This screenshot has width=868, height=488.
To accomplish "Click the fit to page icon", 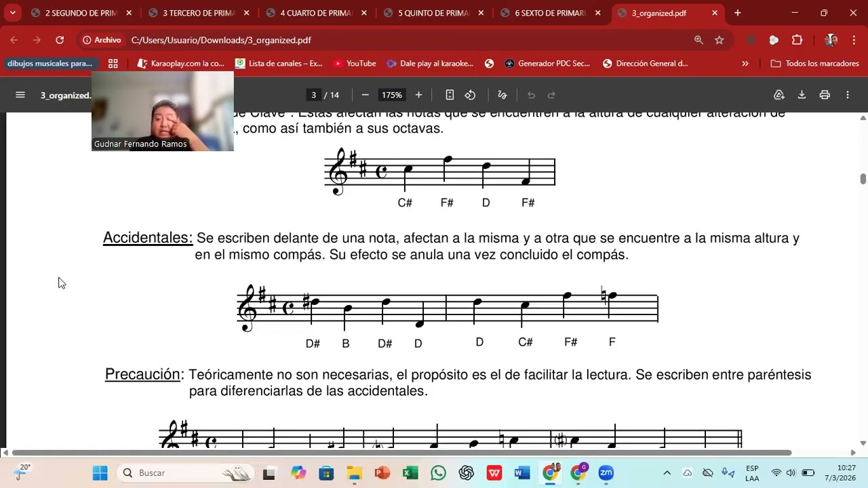I will [450, 95].
